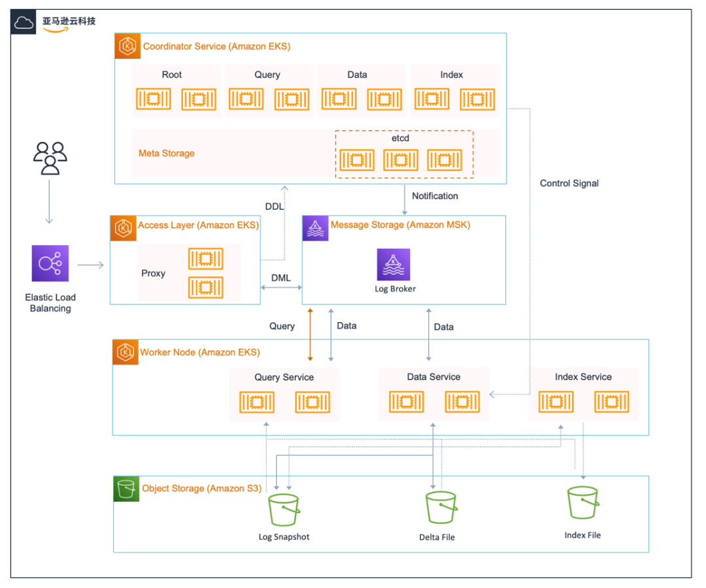Click the Elastic Load Balancing icon
This screenshot has width=706, height=588.
pyautogui.click(x=50, y=263)
